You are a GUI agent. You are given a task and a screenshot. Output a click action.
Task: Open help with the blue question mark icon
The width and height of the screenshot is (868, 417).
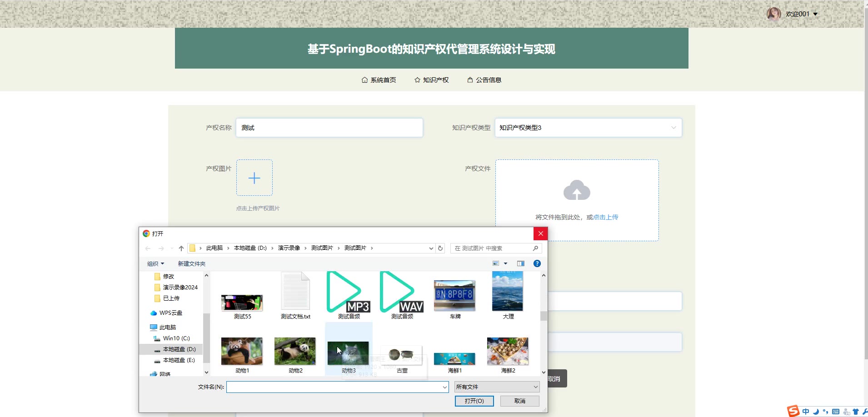[x=537, y=263]
